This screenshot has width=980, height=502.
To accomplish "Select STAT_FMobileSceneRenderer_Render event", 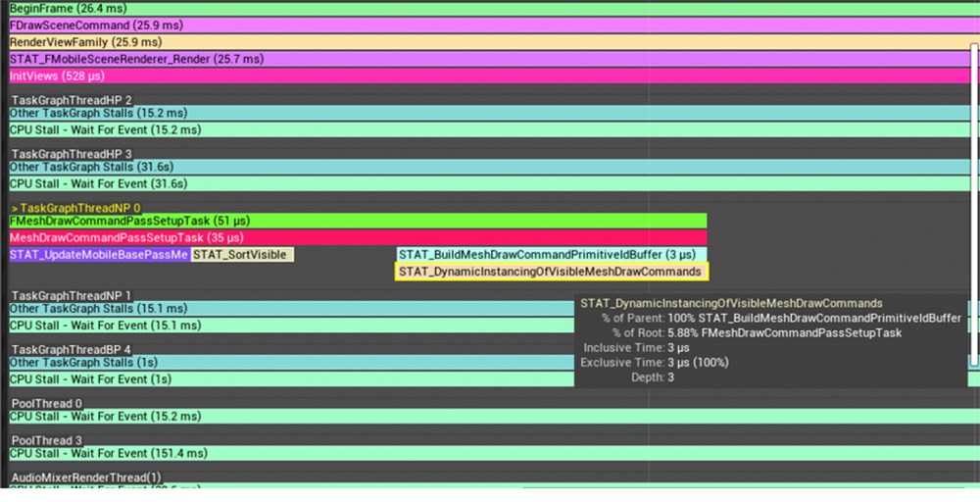I will point(489,60).
